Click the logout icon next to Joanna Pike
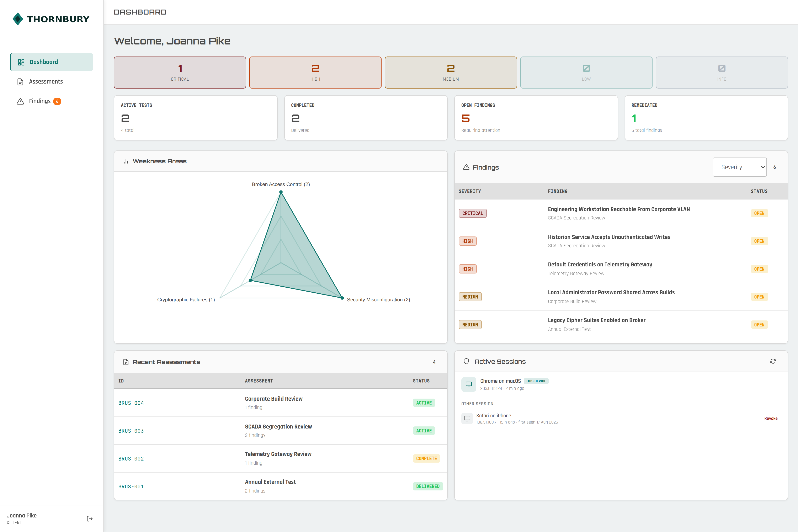Viewport: 798px width, 532px height. pos(90,518)
